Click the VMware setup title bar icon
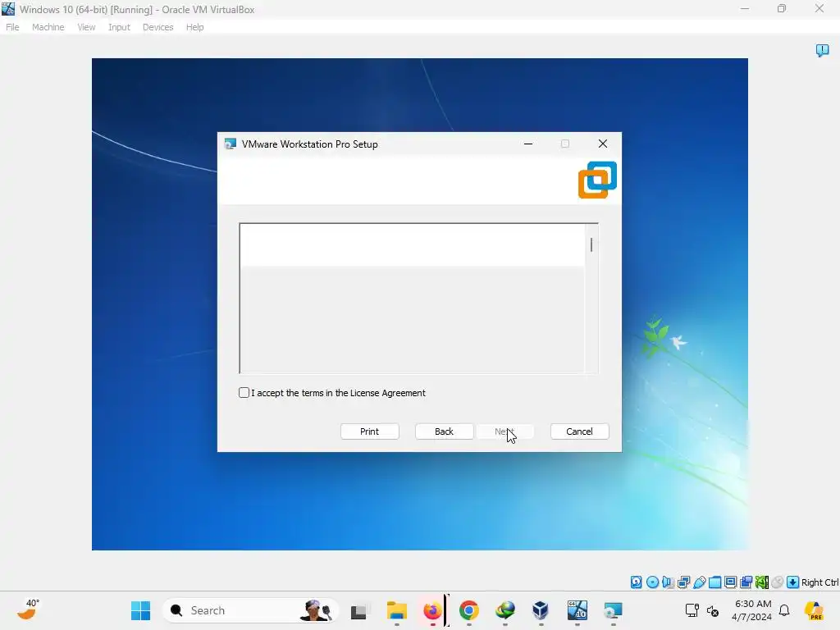Screen dimensions: 840x630 [231, 144]
